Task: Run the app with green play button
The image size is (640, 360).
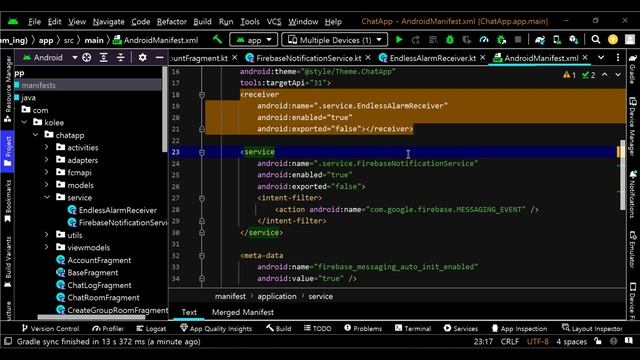Action: (399, 40)
